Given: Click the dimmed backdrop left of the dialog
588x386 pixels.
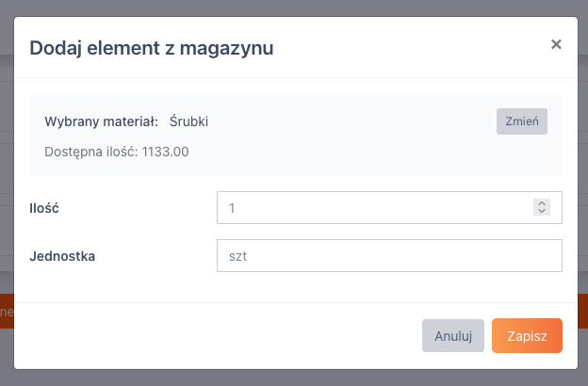Looking at the screenshot, I should (x=6, y=188).
